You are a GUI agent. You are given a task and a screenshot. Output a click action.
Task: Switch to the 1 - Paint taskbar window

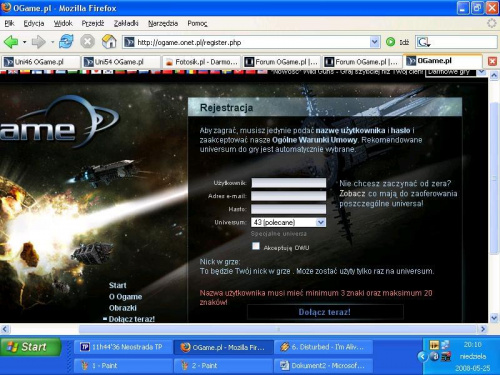pyautogui.click(x=123, y=366)
